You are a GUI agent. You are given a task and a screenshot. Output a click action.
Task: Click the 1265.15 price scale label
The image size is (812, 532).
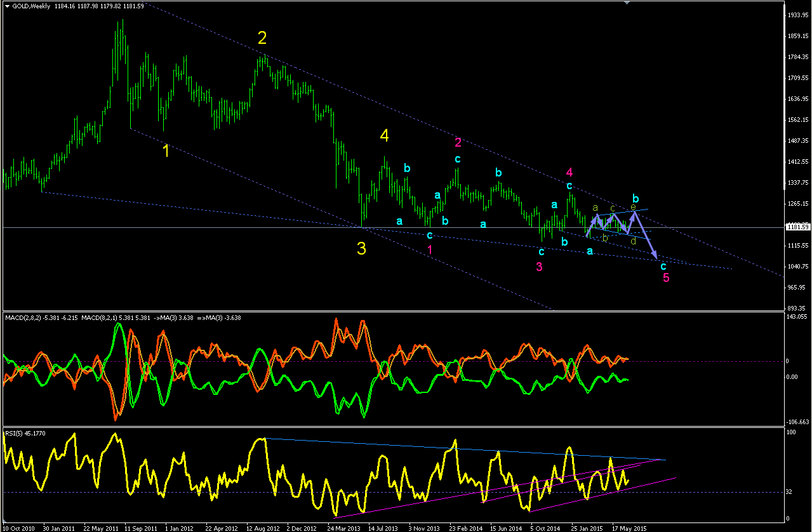tap(799, 204)
